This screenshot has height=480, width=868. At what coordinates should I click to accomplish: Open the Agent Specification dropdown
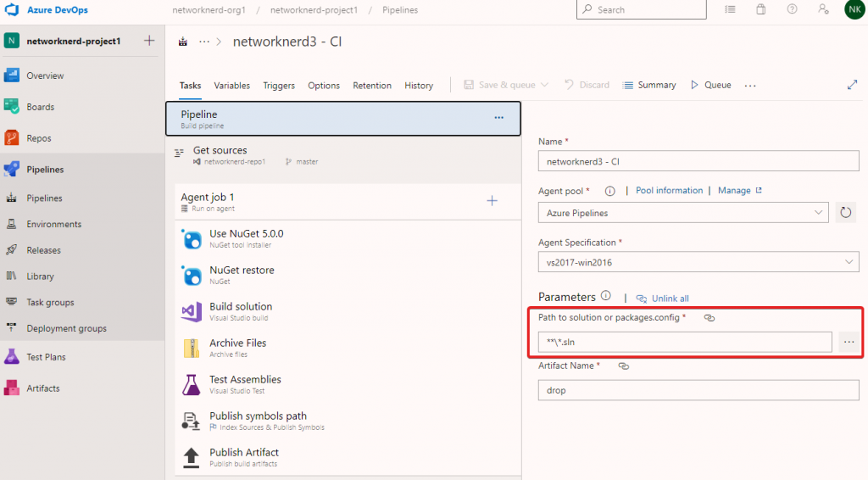(x=698, y=262)
